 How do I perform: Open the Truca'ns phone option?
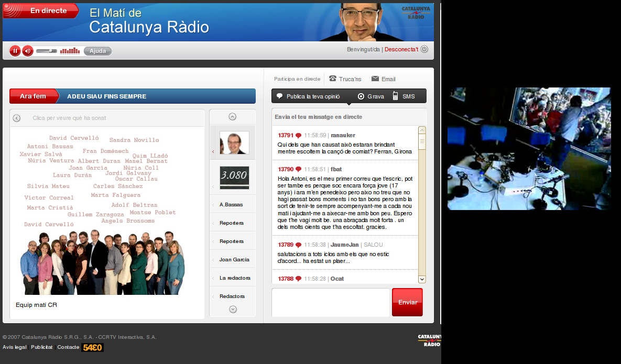click(x=350, y=79)
